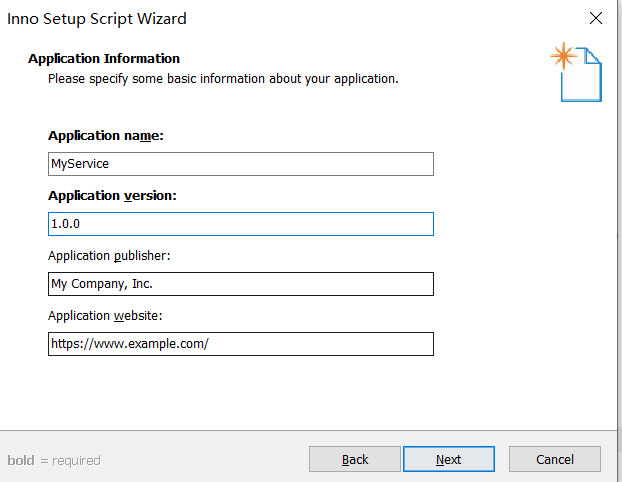Click the 'Application website:' label

point(105,316)
